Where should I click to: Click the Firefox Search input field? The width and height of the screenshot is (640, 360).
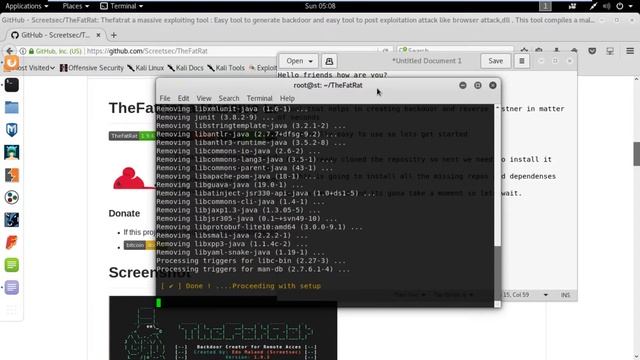pyautogui.click(x=455, y=51)
